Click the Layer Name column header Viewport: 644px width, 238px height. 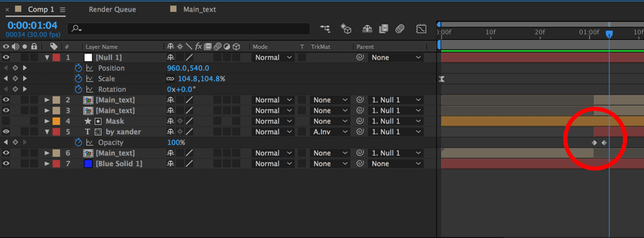pyautogui.click(x=102, y=47)
